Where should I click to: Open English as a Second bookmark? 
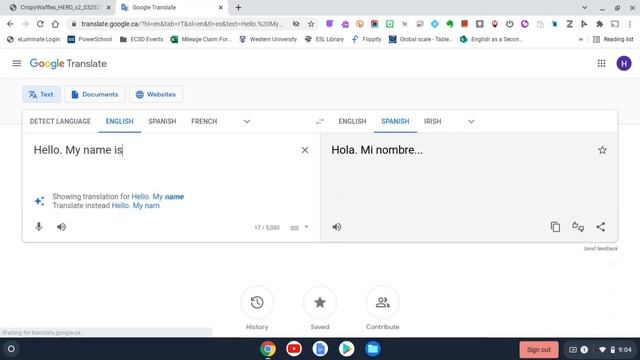coord(491,39)
